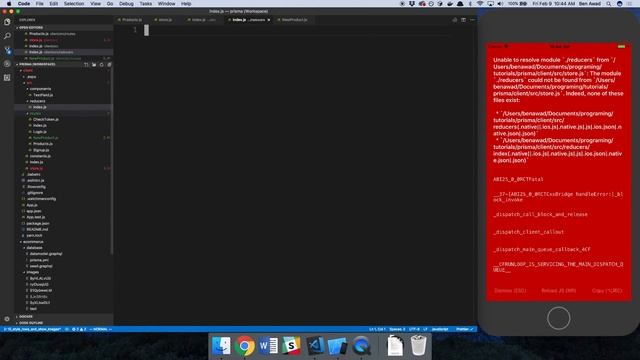
Task: Collapse the client folder
Action: tap(28, 71)
